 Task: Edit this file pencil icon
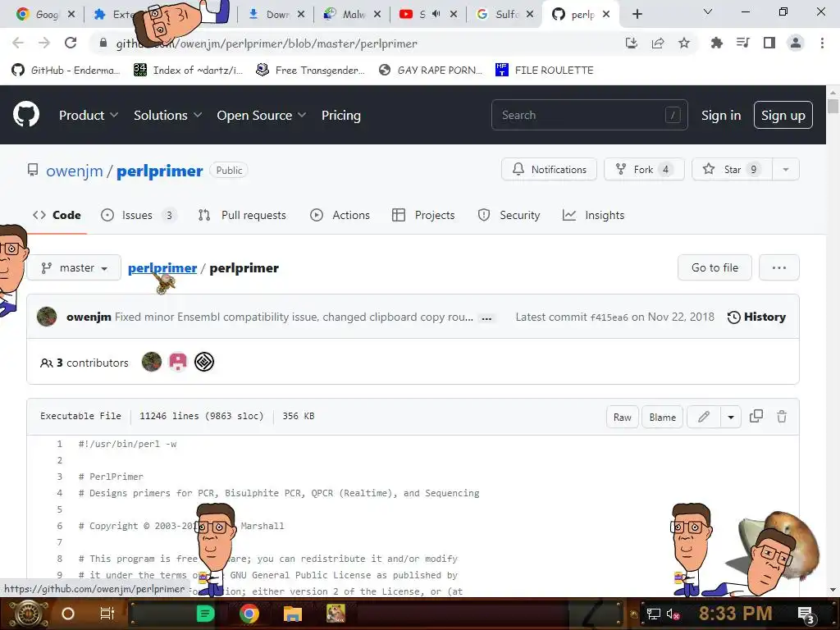[703, 417]
